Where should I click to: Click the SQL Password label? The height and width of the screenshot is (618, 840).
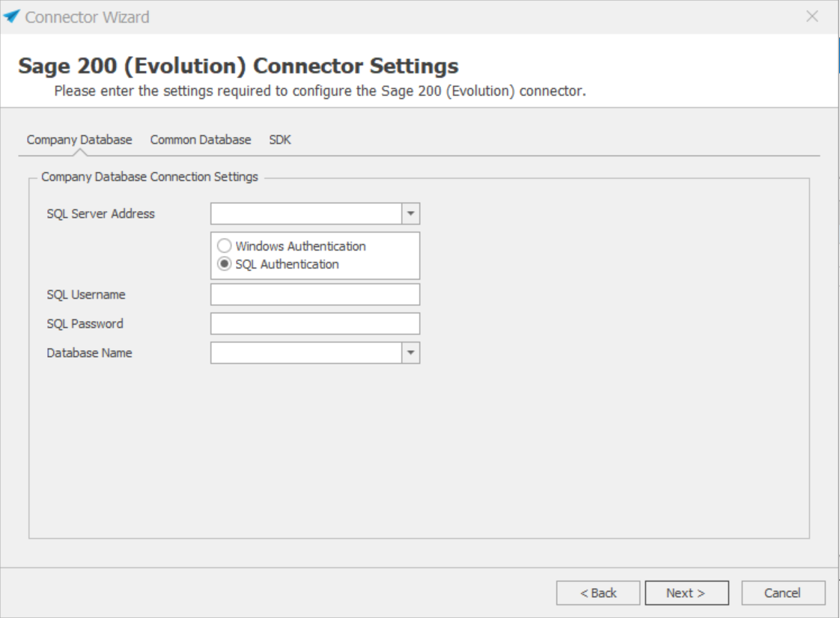85,323
